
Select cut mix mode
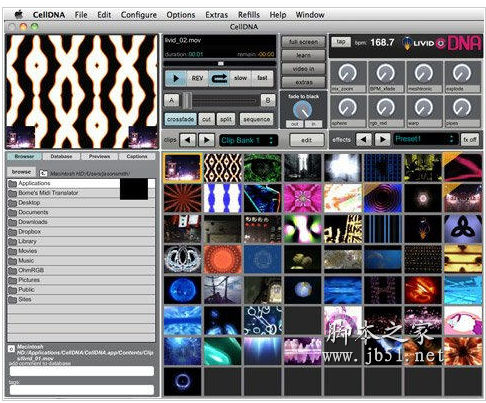click(206, 119)
